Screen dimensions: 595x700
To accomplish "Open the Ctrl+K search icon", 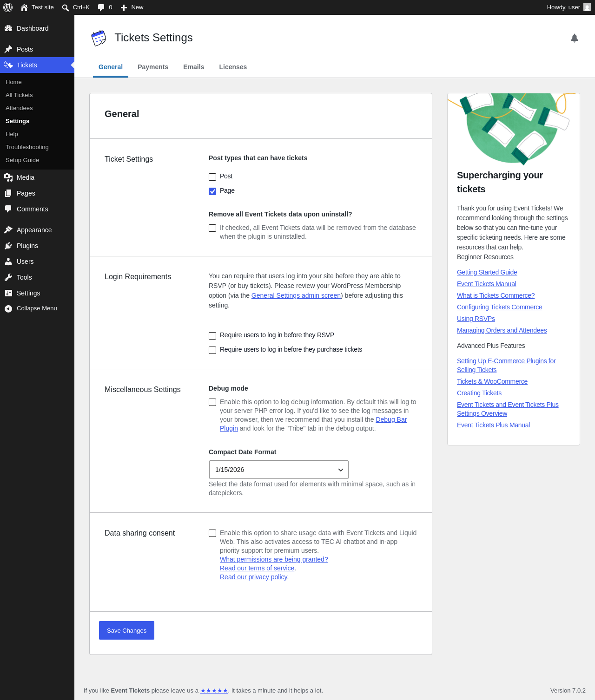I will (x=66, y=7).
